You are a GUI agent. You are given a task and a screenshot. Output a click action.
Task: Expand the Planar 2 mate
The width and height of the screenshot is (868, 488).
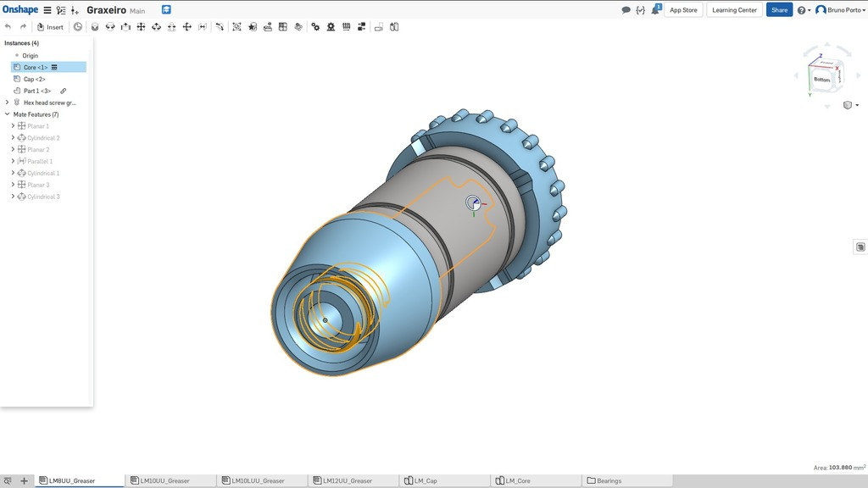pyautogui.click(x=13, y=149)
